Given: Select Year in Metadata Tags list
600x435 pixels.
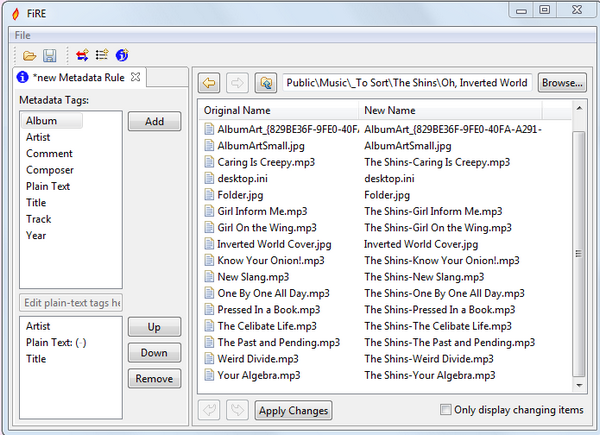Looking at the screenshot, I should tap(36, 235).
